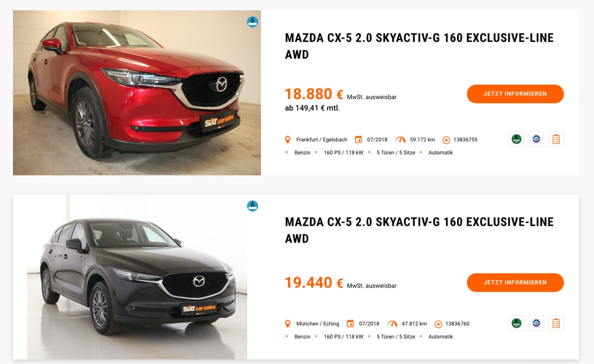The width and height of the screenshot is (594, 364).
Task: Click Jetzt Informieren for the 18.880 € Mazda
Action: tap(515, 94)
